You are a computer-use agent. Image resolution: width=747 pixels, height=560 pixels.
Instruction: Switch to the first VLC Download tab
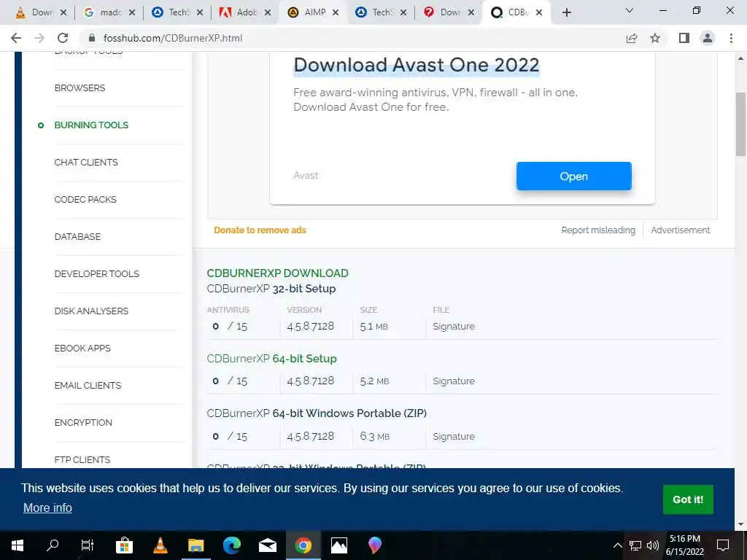point(34,13)
